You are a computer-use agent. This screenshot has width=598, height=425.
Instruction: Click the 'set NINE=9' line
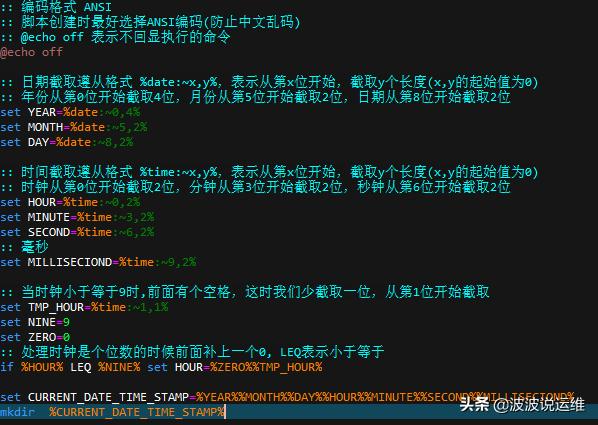pyautogui.click(x=35, y=322)
